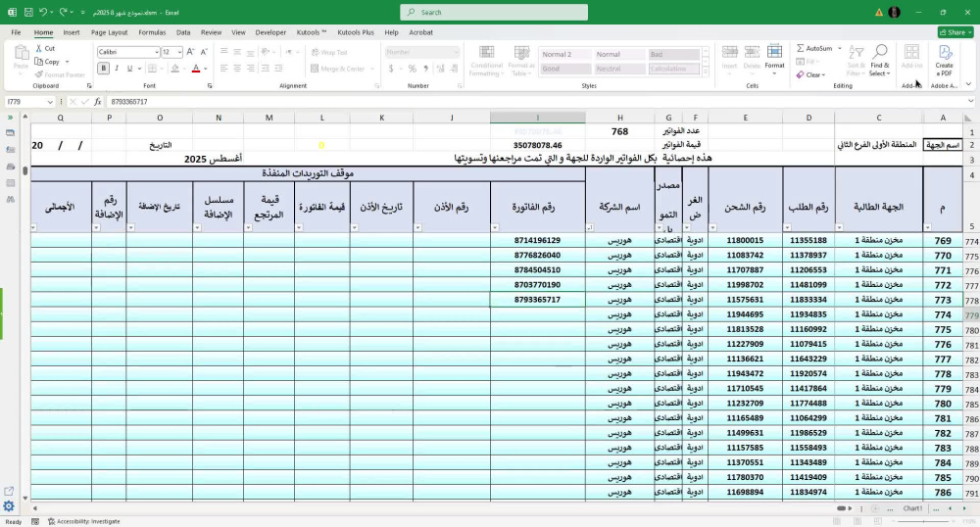Open the Data ribbon tab
This screenshot has height=527, width=980.
(183, 32)
